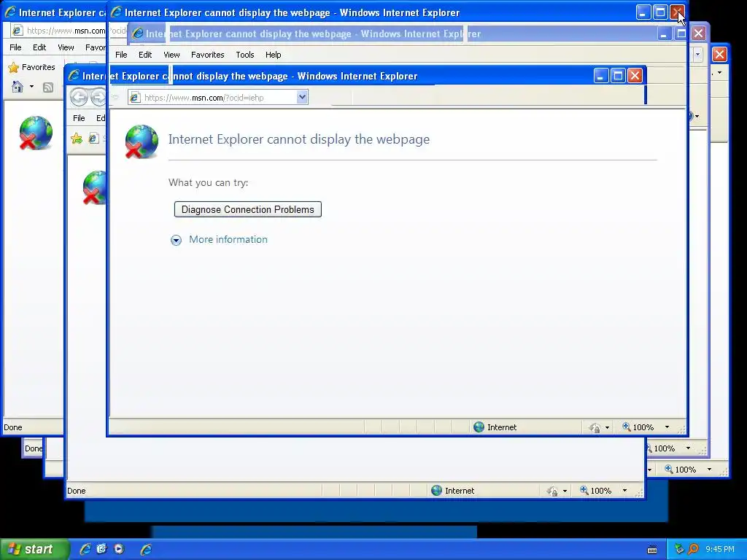
Task: Open Home dropdown arrow in leftmost window
Action: (x=31, y=87)
